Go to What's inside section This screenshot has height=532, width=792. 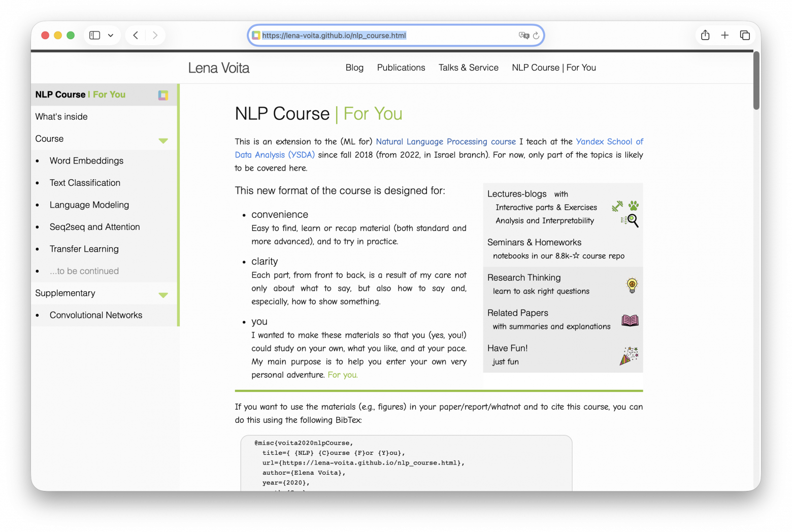pos(61,117)
